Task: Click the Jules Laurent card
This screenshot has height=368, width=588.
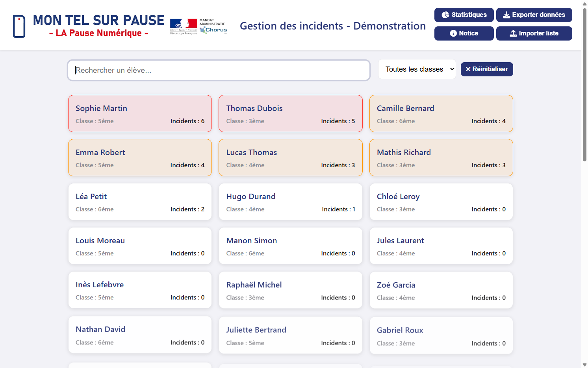Action: pos(441,246)
